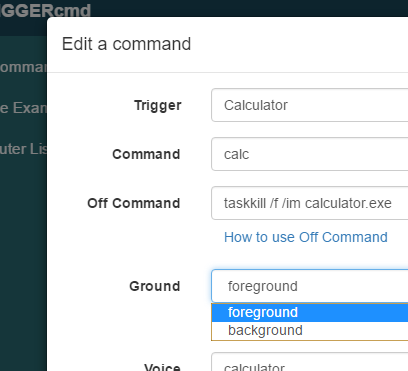This screenshot has width=408, height=371.
Task: Click the Voice field containing calculator
Action: (310, 362)
